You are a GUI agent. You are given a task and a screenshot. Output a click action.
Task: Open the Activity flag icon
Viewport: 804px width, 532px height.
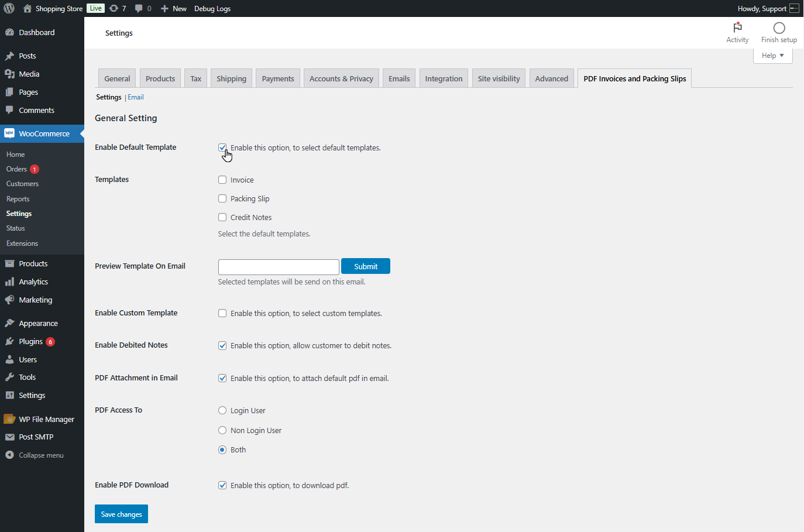[x=737, y=28]
